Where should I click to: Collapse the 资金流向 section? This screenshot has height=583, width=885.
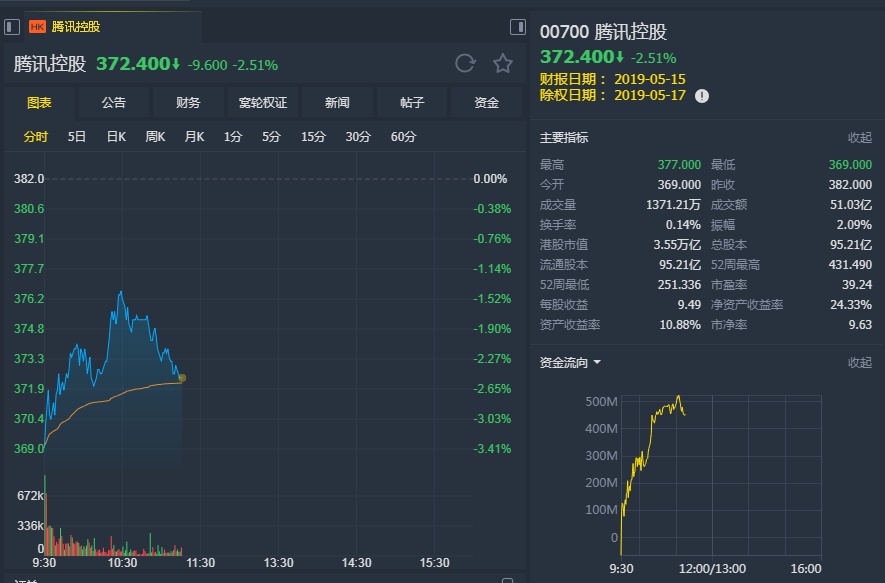pos(860,362)
